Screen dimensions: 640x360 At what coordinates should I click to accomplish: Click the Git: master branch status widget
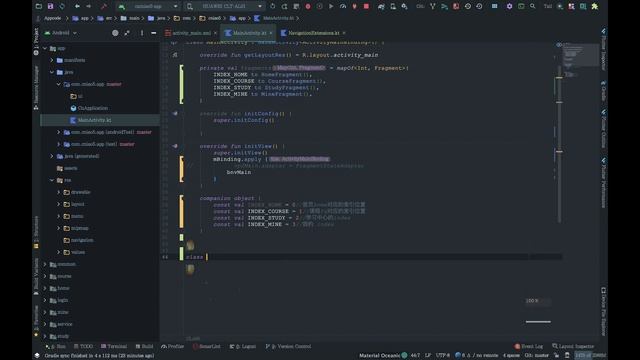536,356
